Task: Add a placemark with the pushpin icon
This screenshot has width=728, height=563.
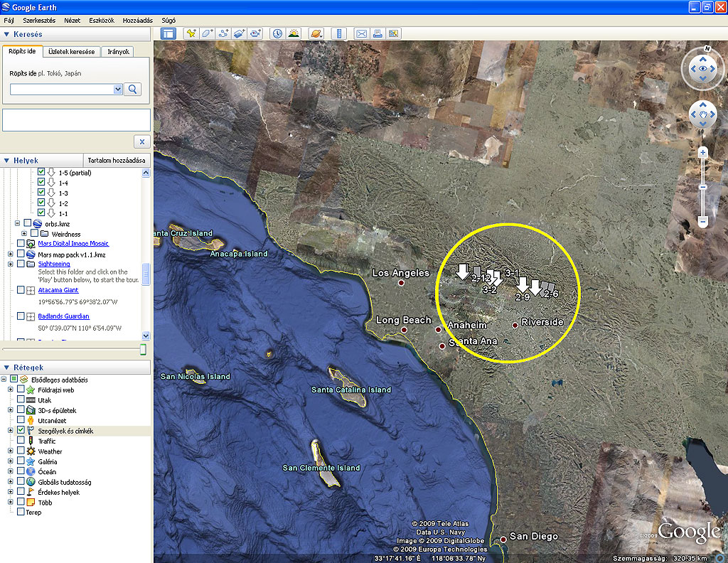Action: [191, 33]
